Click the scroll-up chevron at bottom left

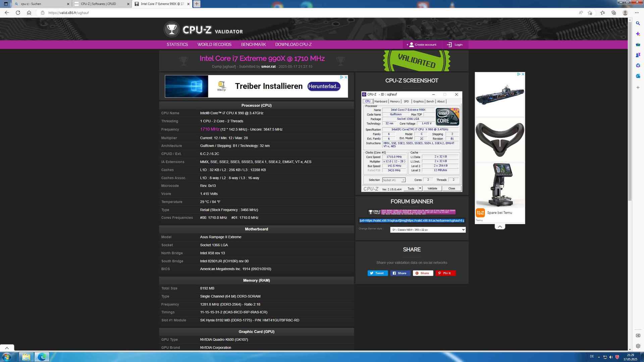[7, 348]
